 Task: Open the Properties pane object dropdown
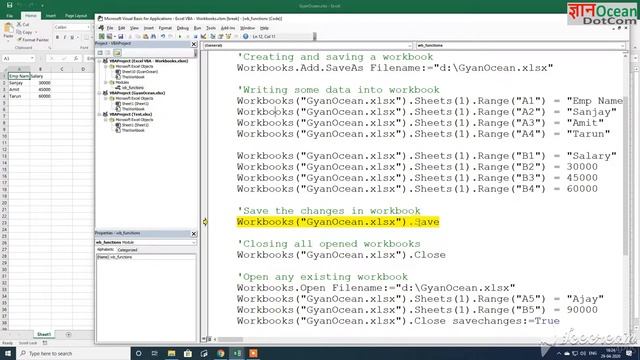click(x=193, y=242)
